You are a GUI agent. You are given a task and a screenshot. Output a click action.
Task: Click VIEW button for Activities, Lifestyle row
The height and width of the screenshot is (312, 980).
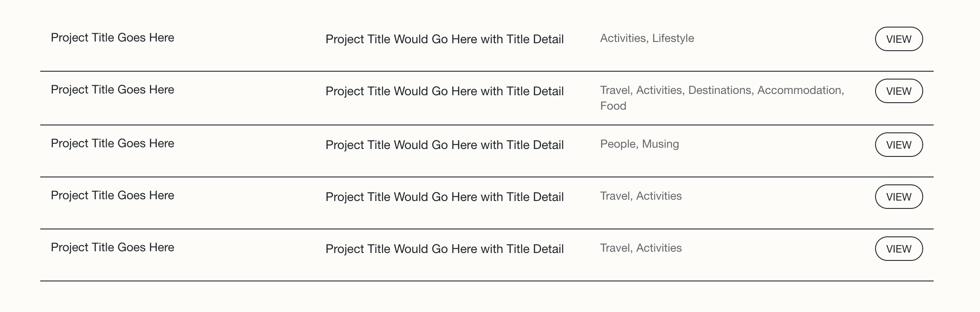coord(899,39)
